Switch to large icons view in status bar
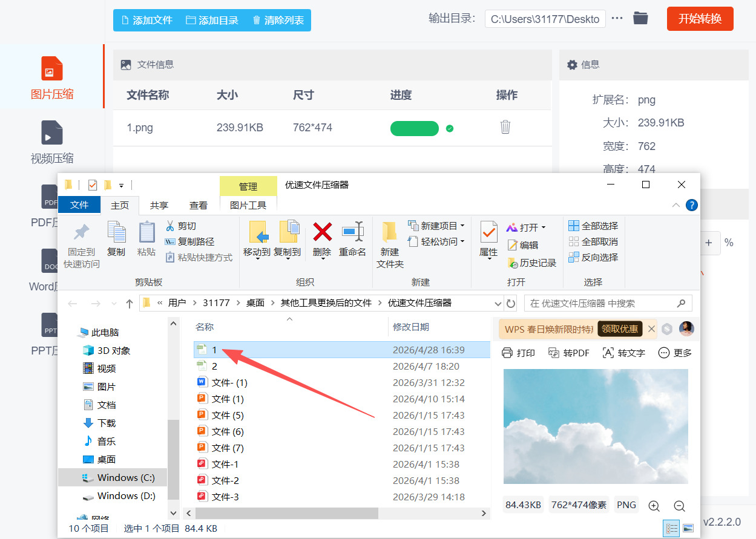Image resolution: width=756 pixels, height=539 pixels. 688,528
